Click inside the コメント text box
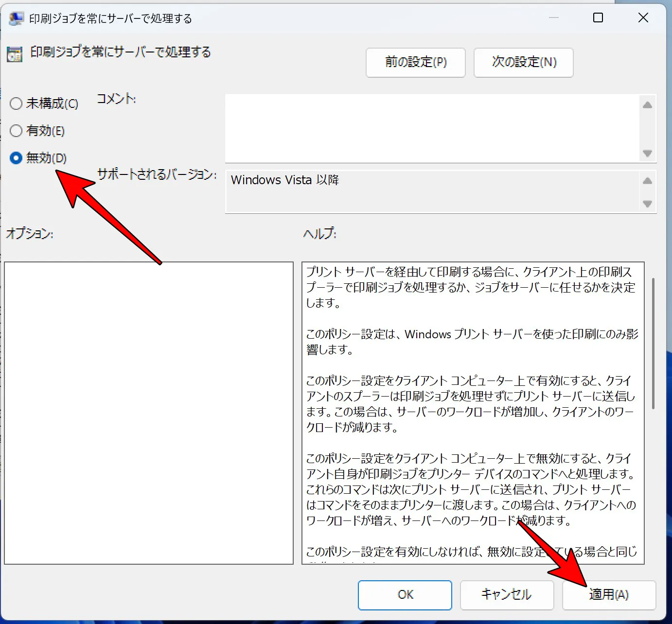The height and width of the screenshot is (624, 672). (432, 128)
